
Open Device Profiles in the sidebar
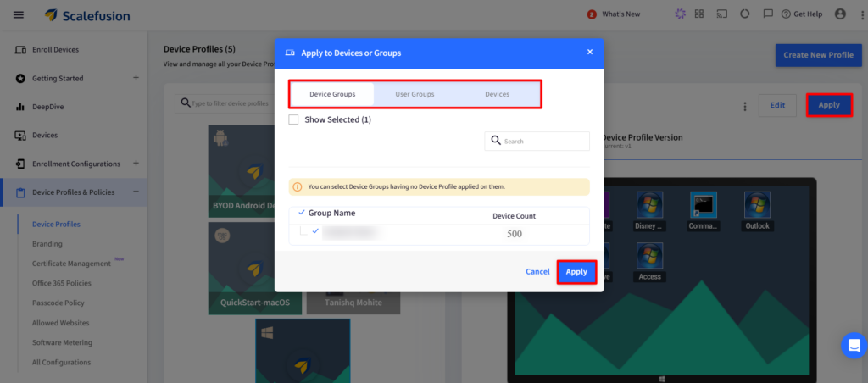[x=56, y=225]
